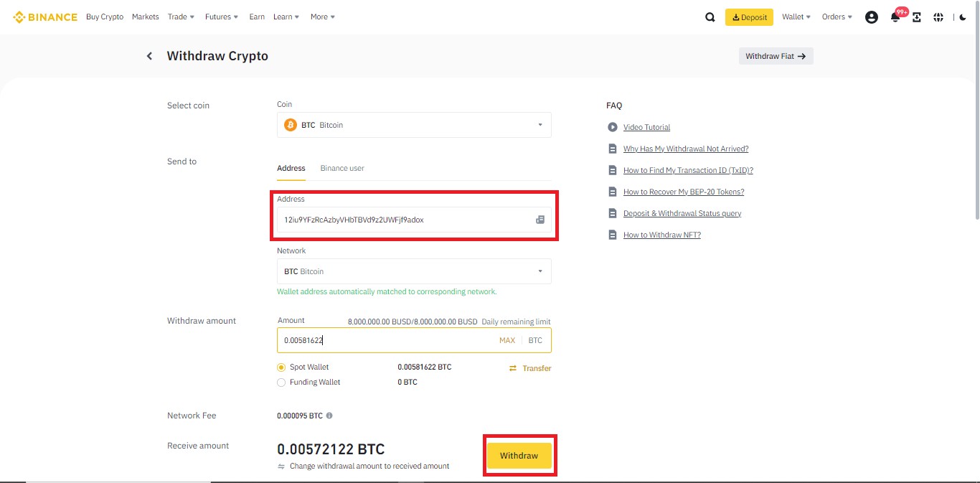
Task: Open the Network dropdown showing BTC Bitcoin
Action: tap(414, 271)
